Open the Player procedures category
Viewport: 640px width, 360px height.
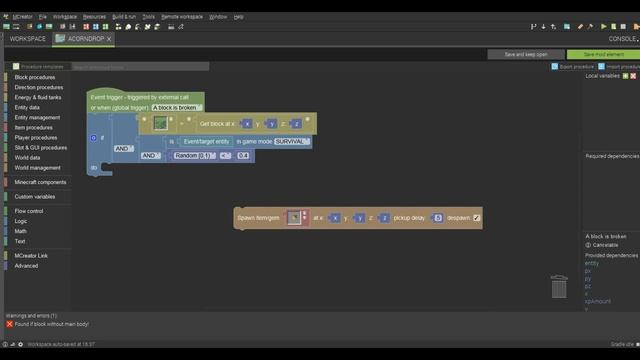tap(36, 138)
